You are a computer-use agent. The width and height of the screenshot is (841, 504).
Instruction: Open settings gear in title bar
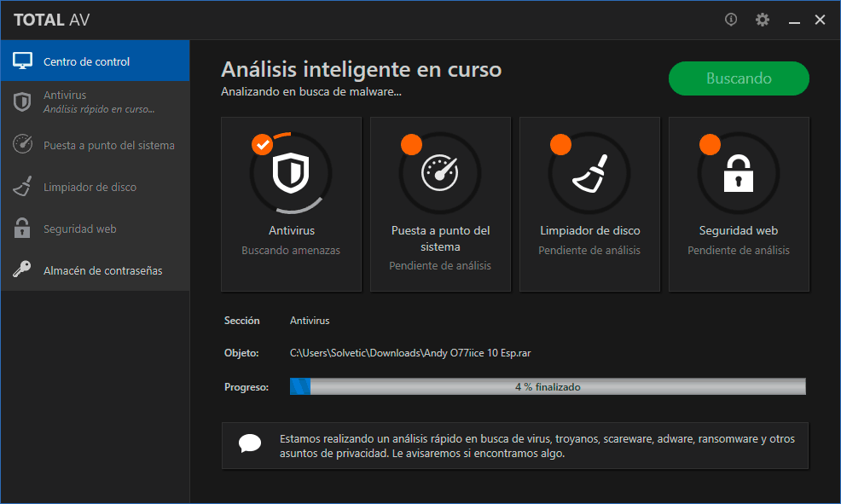pos(763,20)
